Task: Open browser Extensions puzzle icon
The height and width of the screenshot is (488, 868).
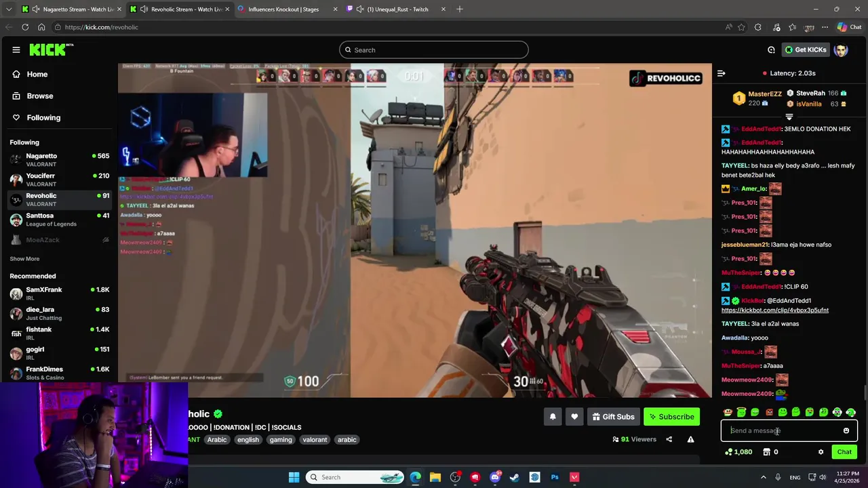Action: point(758,27)
